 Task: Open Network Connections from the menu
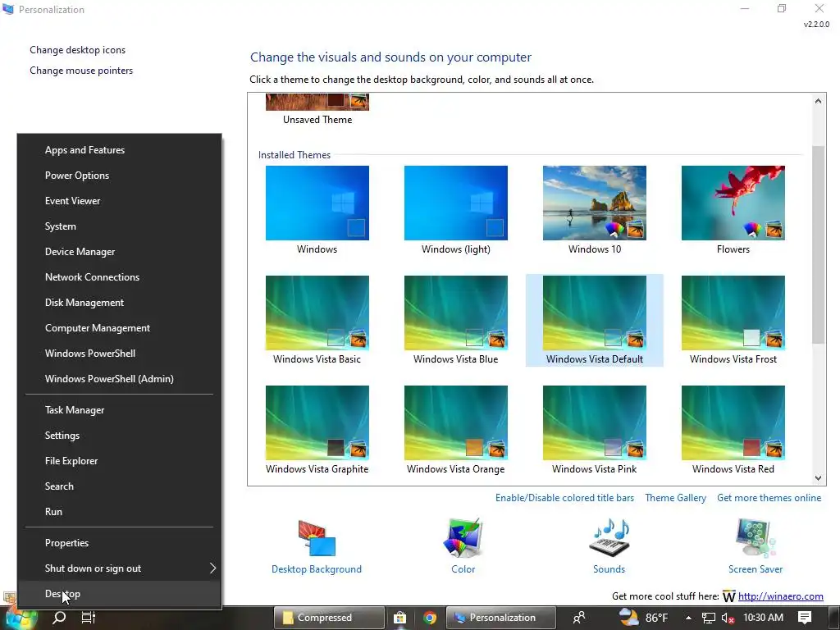[120, 277]
